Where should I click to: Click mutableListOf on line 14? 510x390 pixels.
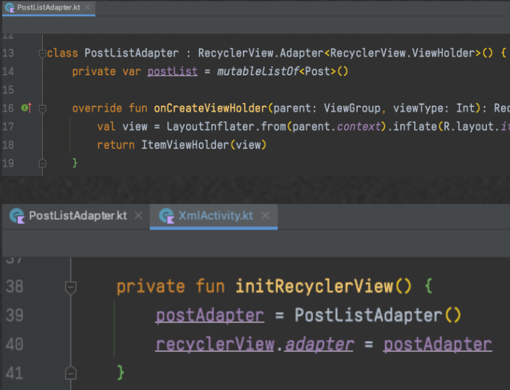pyautogui.click(x=258, y=71)
